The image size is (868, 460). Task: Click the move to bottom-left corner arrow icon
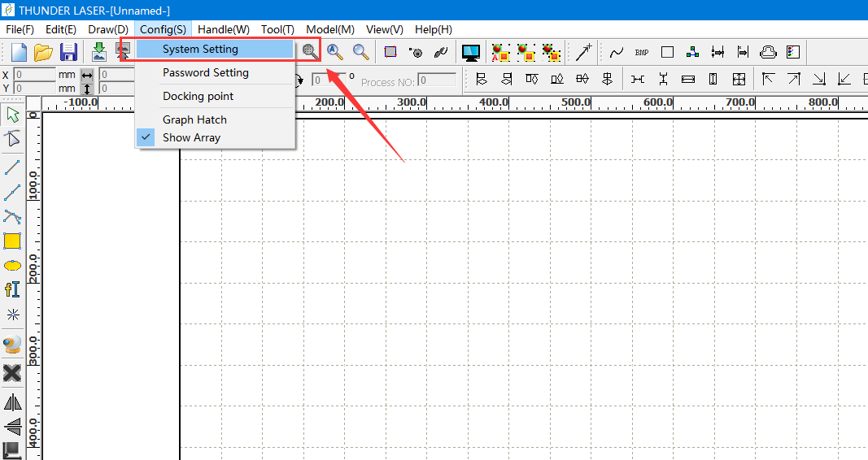pyautogui.click(x=844, y=79)
